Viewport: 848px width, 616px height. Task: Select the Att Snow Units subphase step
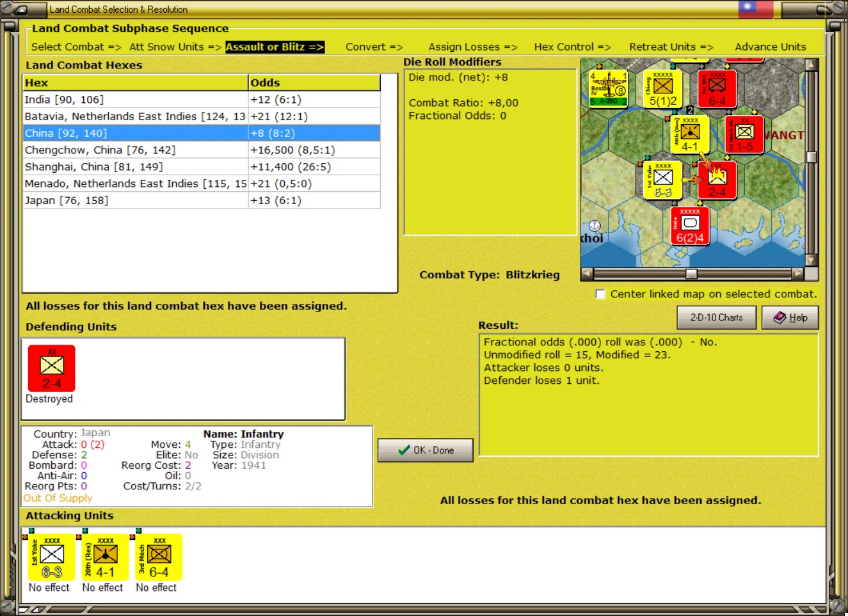coord(175,47)
